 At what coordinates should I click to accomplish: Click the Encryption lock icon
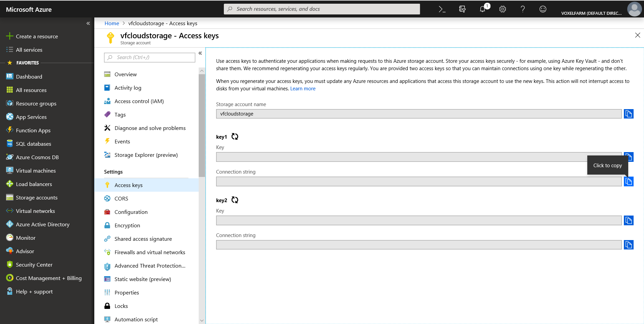pos(107,225)
